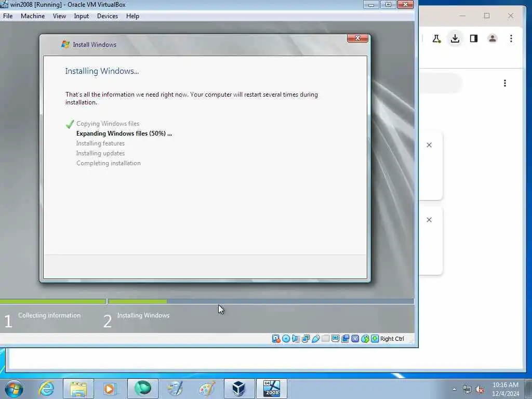The height and width of the screenshot is (399, 532).
Task: Open Windows Explorer from the taskbar
Action: (x=78, y=389)
